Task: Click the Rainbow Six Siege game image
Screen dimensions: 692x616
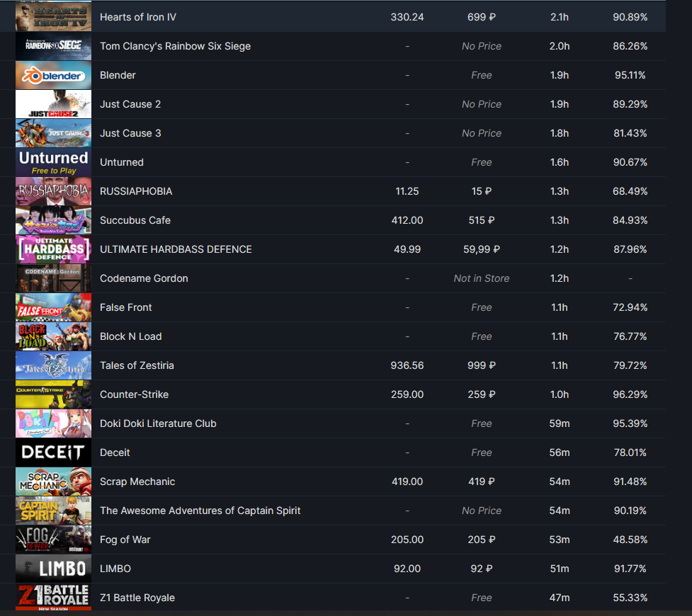Action: click(53, 46)
